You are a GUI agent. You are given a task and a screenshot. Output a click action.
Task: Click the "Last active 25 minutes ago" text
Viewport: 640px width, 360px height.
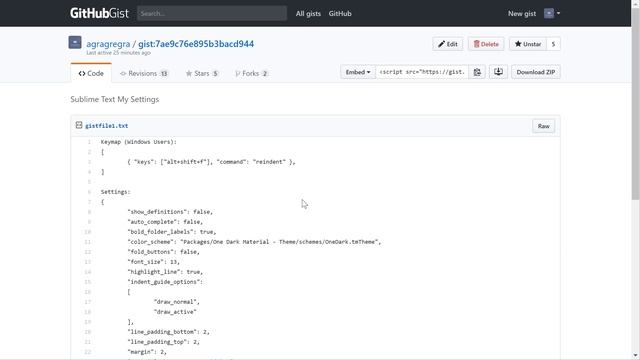pos(118,53)
